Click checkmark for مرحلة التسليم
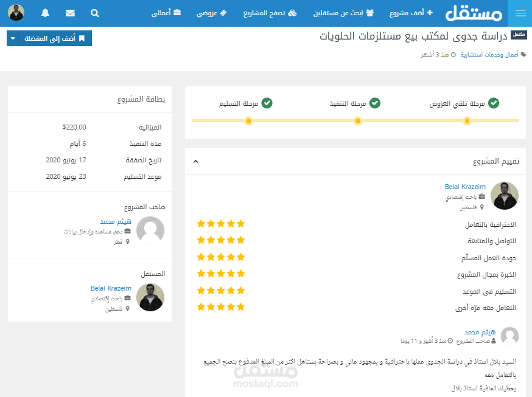The height and width of the screenshot is (397, 532). (267, 103)
